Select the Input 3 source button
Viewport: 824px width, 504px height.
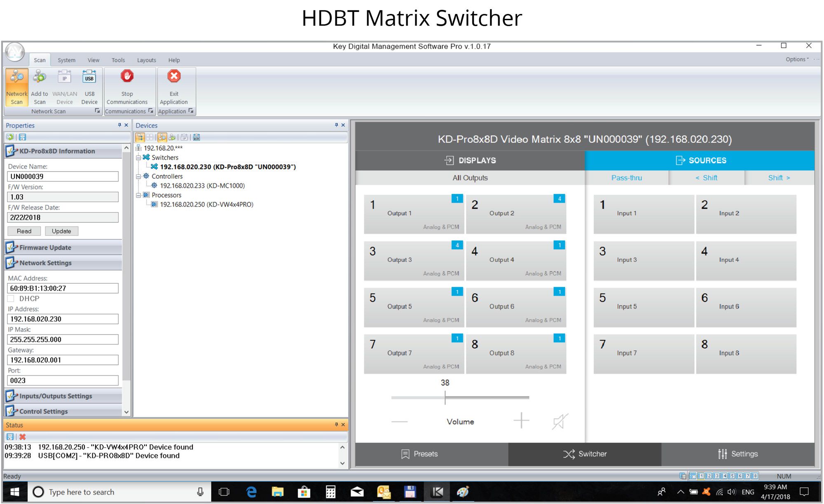tap(643, 260)
